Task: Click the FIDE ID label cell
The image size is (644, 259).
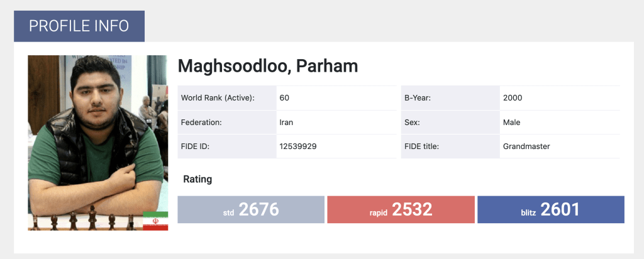Action: pyautogui.click(x=195, y=146)
